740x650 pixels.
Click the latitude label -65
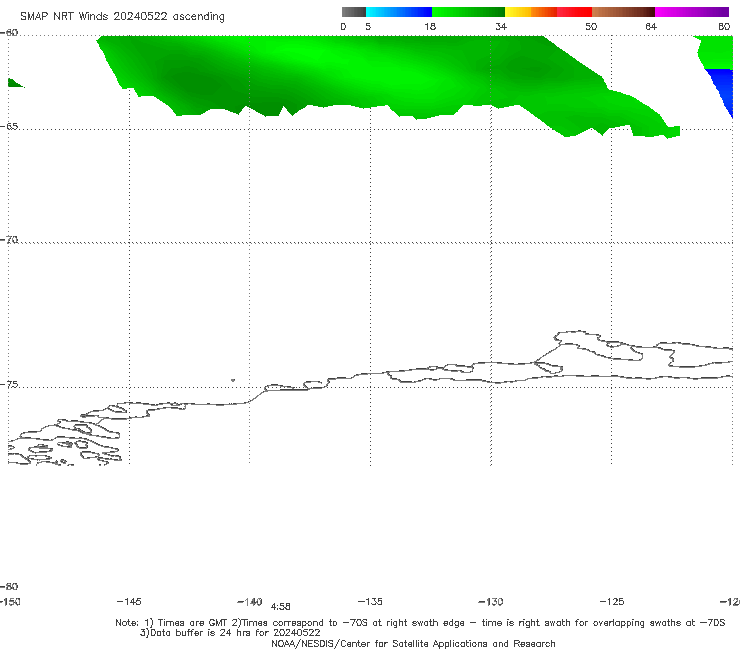tap(9, 127)
